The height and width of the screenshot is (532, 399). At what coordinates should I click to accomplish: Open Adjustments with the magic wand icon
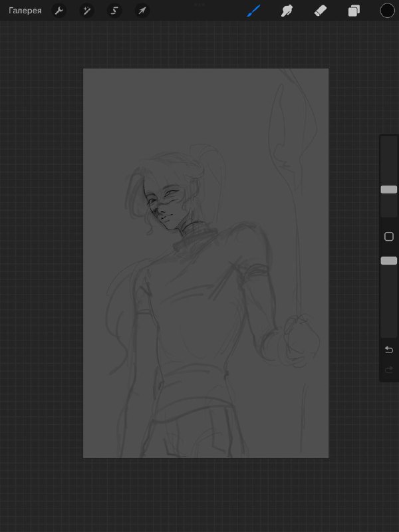[x=87, y=11]
